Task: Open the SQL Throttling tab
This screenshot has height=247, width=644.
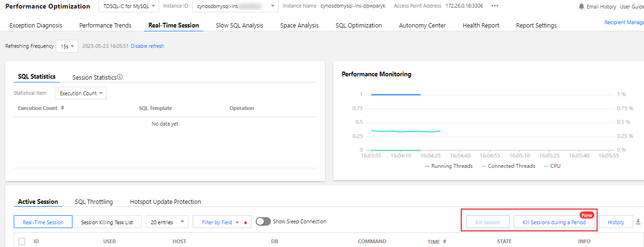Action: pyautogui.click(x=94, y=202)
